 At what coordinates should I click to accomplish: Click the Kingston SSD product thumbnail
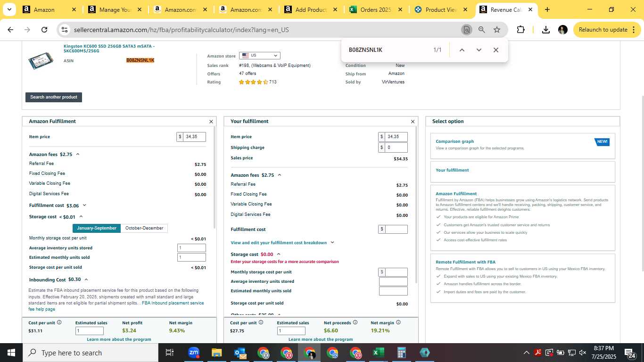pos(41,61)
